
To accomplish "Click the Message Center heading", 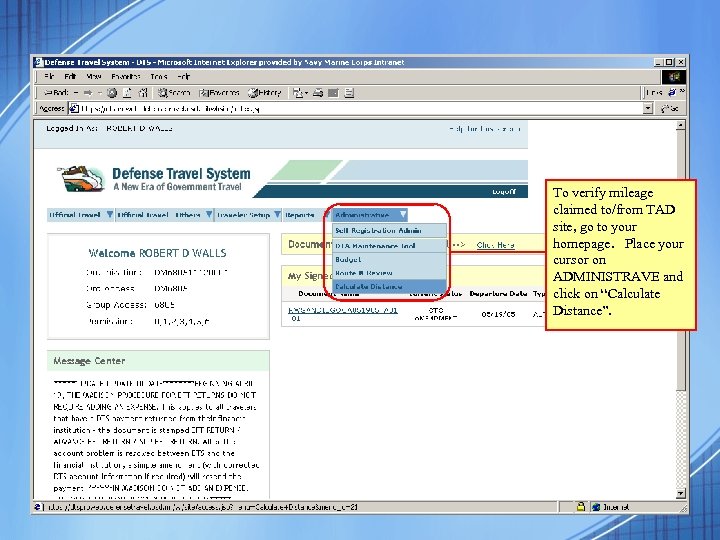I will pyautogui.click(x=89, y=361).
